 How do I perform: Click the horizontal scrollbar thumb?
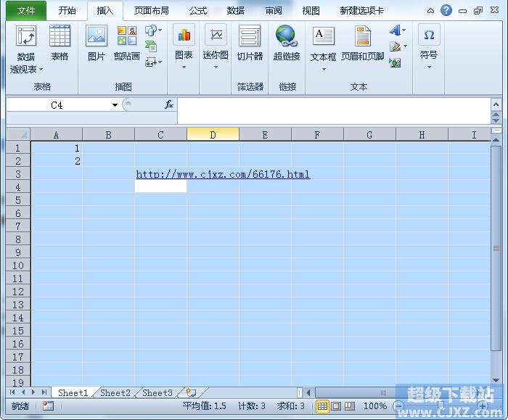[384, 393]
